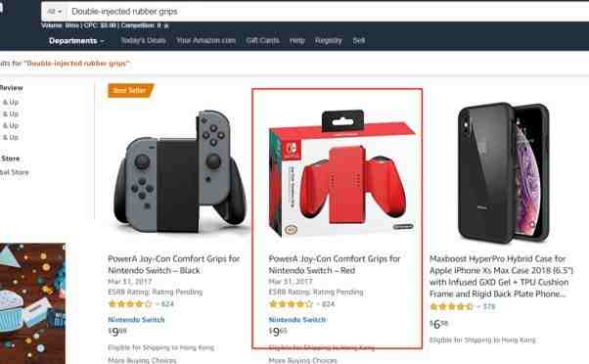The height and width of the screenshot is (364, 589).
Task: Open the Maxboost iPhone case product image
Action: click(x=503, y=172)
